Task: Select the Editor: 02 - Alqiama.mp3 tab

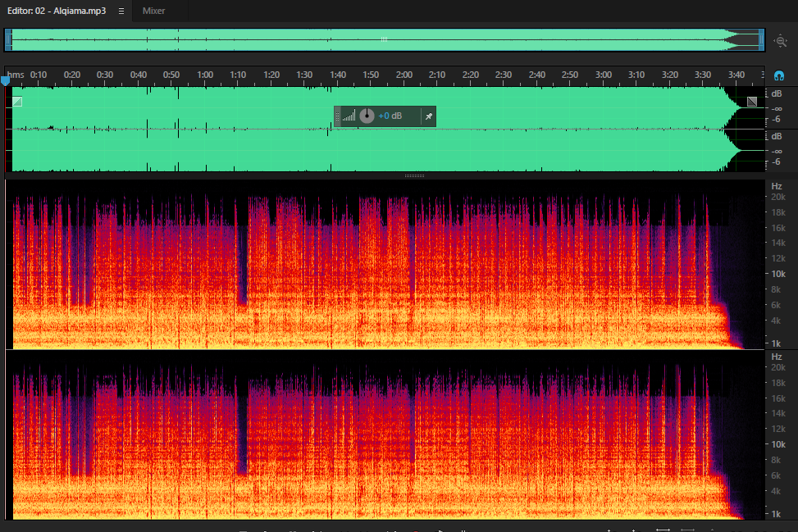Action: 57,11
